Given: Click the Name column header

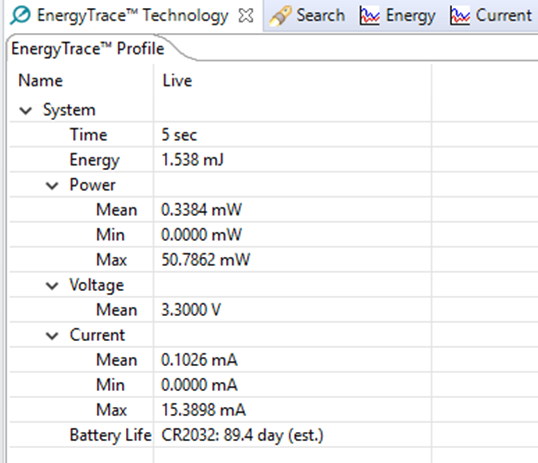Looking at the screenshot, I should 40,81.
